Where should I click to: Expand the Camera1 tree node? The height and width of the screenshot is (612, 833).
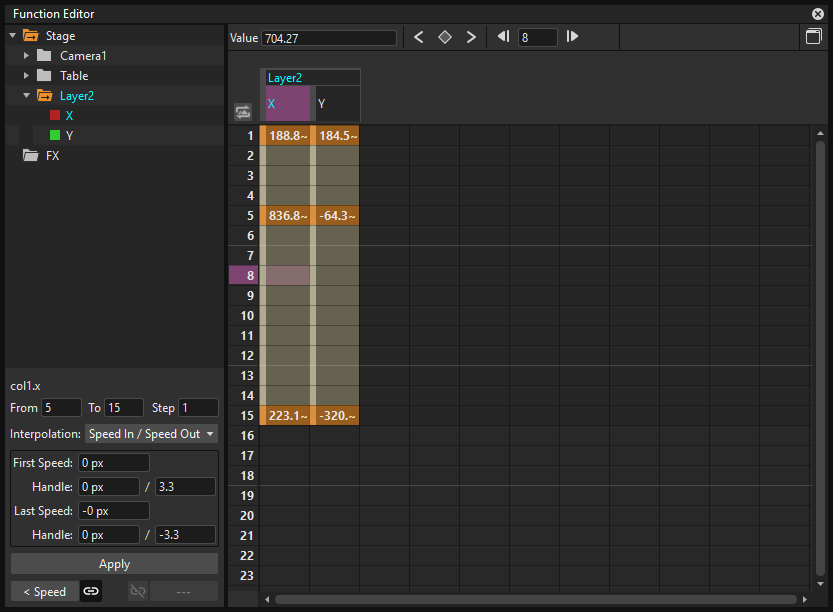[x=26, y=55]
